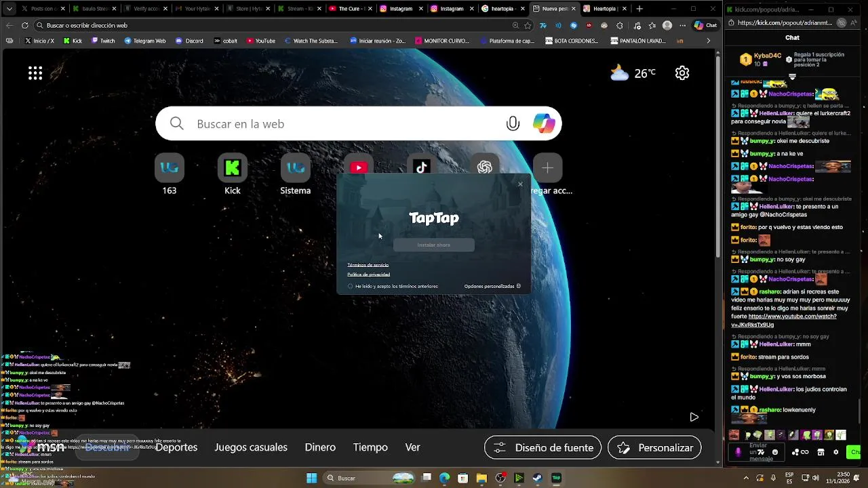Open OBS Studio from the taskbar
Screen dimensions: 868x488
500,478
